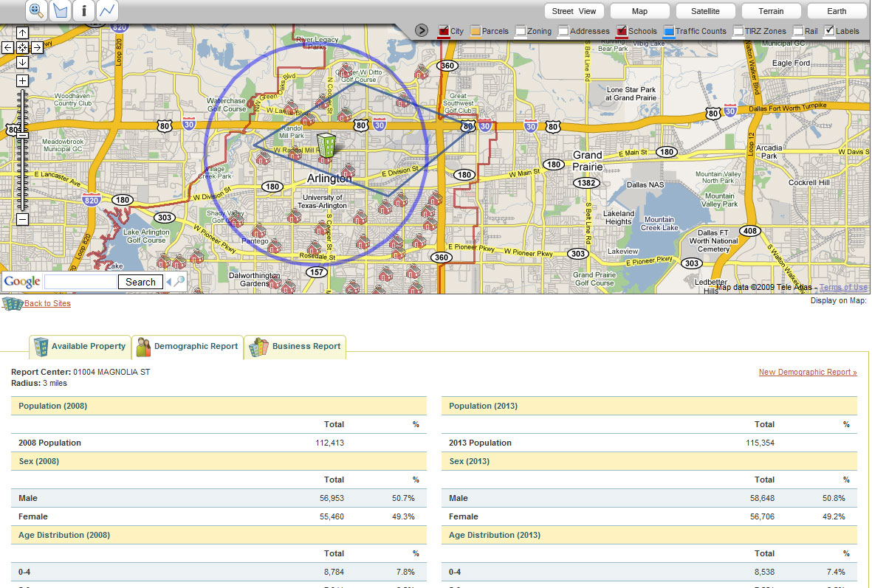The width and height of the screenshot is (872, 588).
Task: Click the Available Property tab icon
Action: [x=41, y=346]
